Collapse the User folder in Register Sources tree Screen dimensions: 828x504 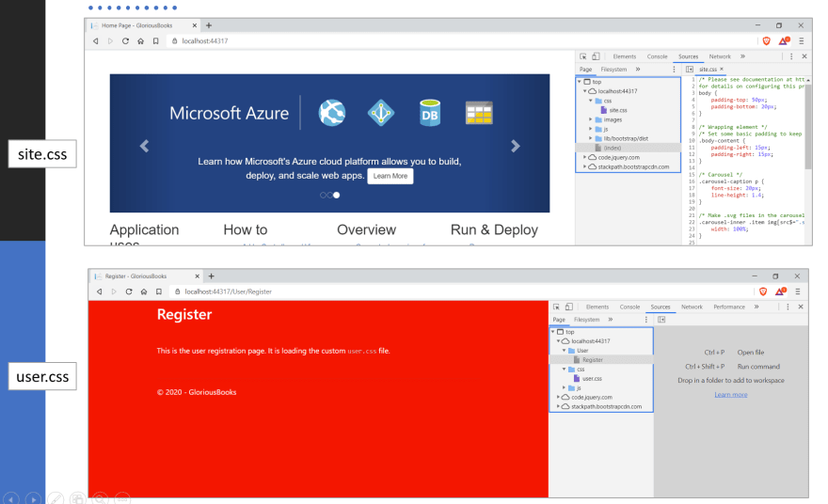point(564,351)
